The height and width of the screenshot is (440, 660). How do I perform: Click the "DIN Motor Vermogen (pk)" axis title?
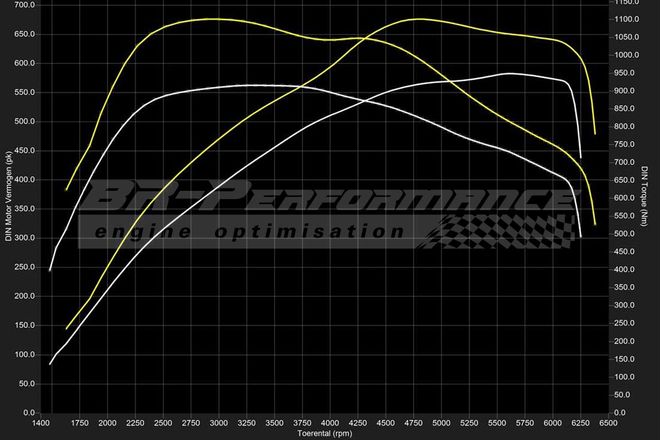tap(8, 196)
